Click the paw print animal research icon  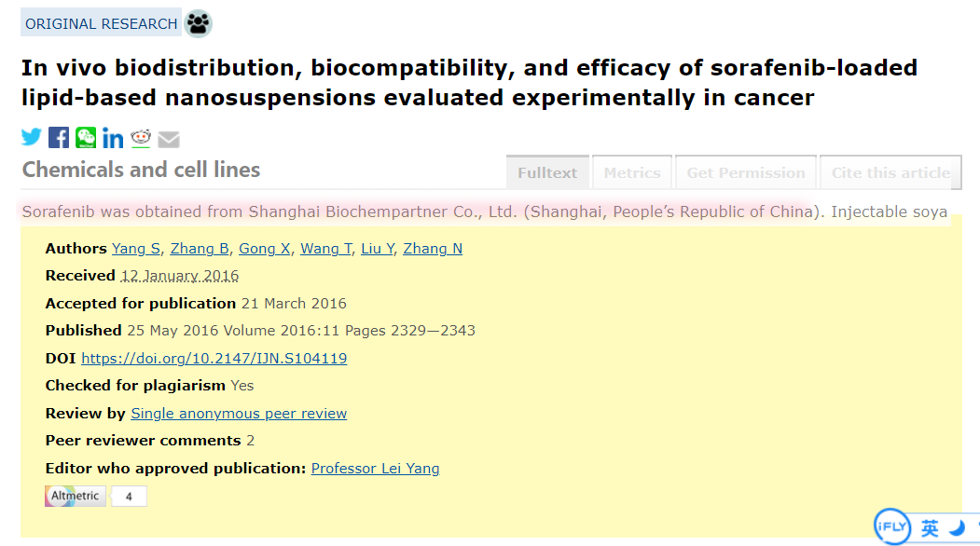[x=199, y=23]
